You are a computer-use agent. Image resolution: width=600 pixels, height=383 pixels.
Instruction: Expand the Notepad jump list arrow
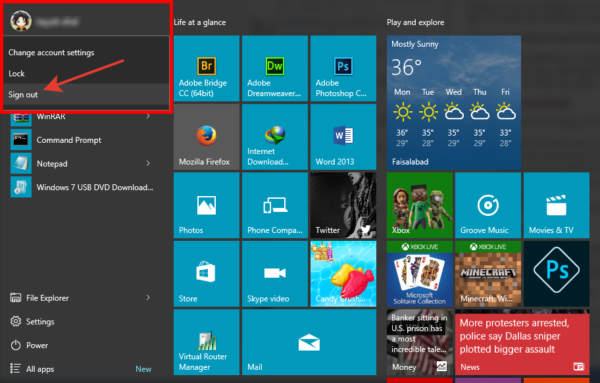click(x=148, y=163)
